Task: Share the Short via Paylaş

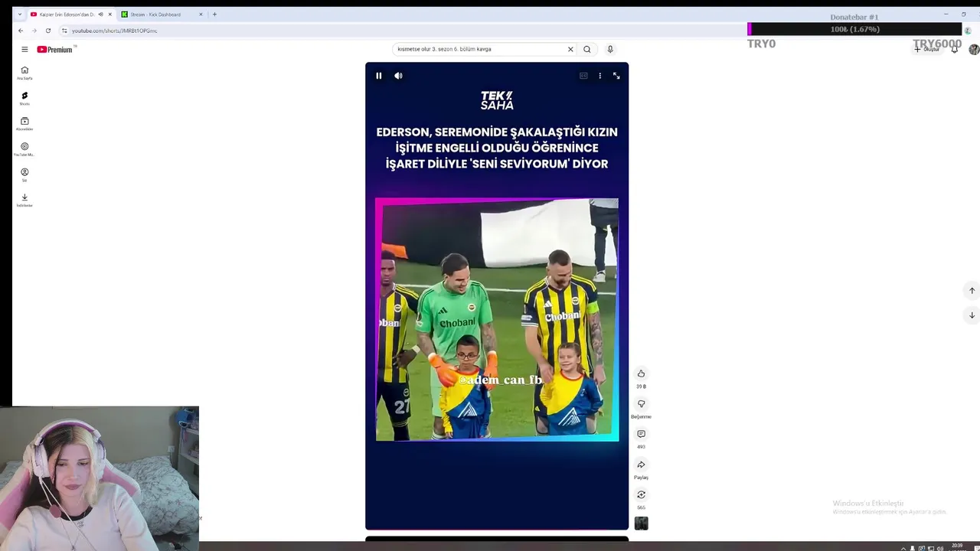Action: [x=641, y=465]
